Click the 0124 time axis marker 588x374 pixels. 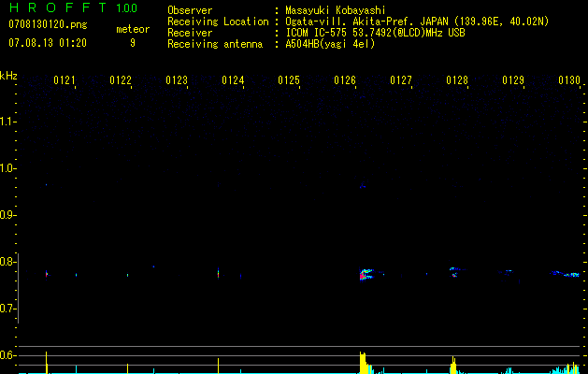233,80
